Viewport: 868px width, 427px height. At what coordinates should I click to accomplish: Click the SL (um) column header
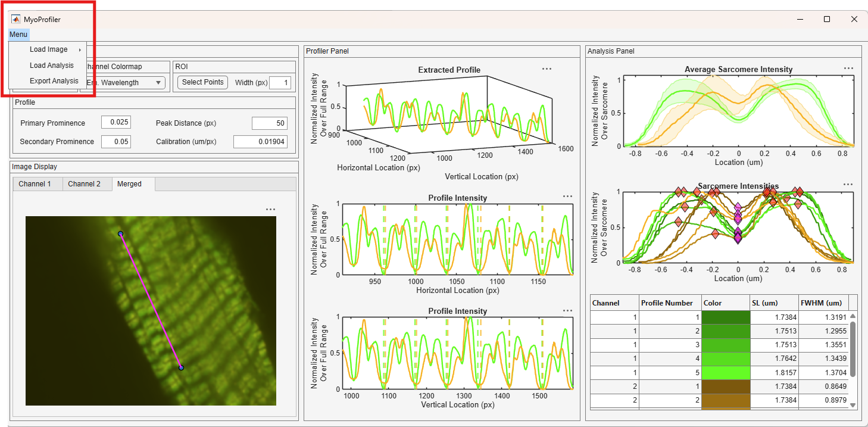pyautogui.click(x=775, y=303)
